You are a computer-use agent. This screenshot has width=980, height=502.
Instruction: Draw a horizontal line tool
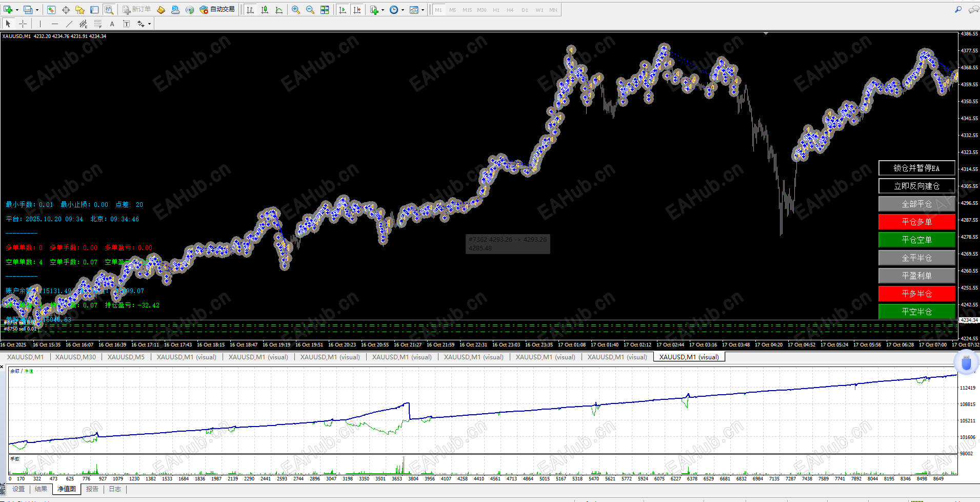point(55,24)
